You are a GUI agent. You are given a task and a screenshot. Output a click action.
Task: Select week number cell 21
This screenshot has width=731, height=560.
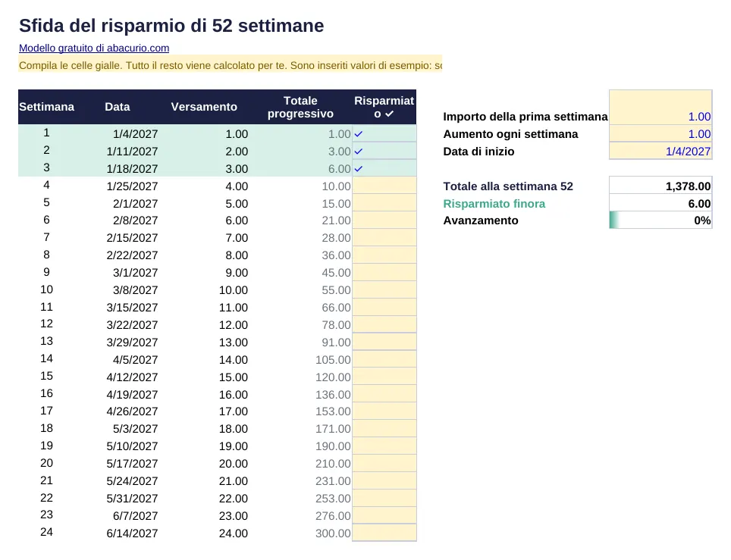point(46,480)
